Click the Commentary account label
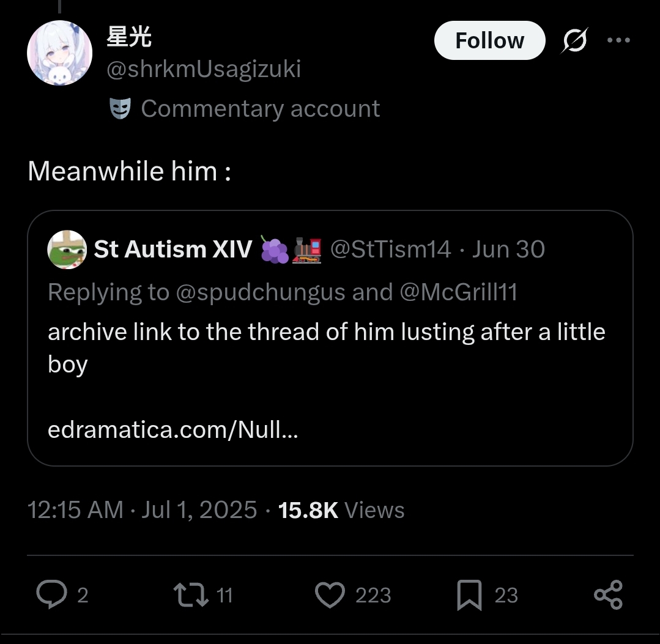 [261, 109]
